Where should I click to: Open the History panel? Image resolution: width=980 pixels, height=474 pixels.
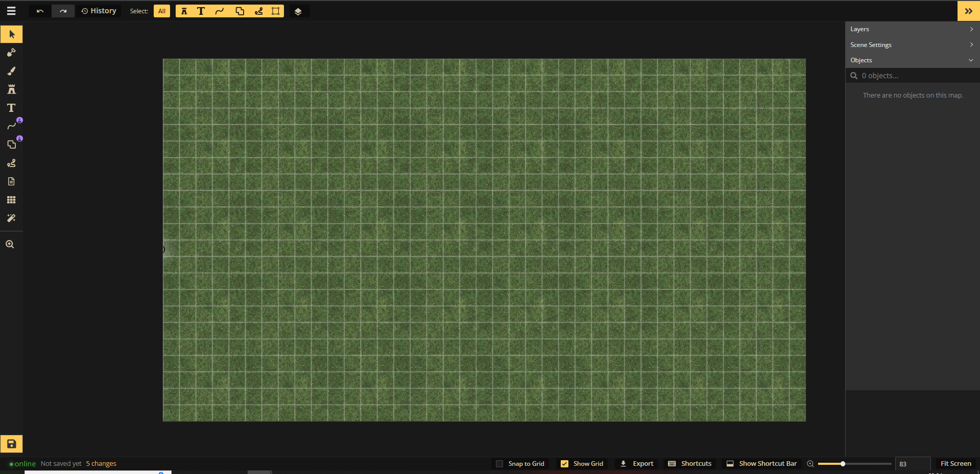(x=99, y=11)
